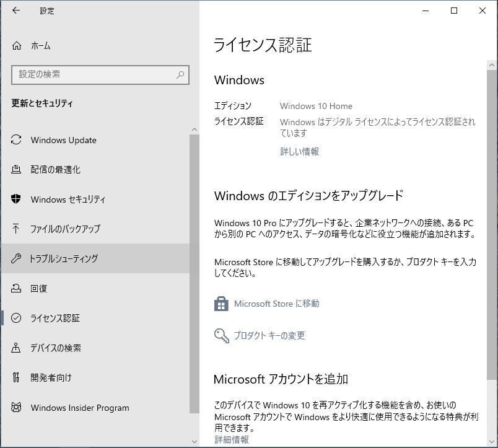Screen dimensions: 498x448
Task: Click the ライセンス認証 checkmark circle icon
Action: click(x=16, y=318)
